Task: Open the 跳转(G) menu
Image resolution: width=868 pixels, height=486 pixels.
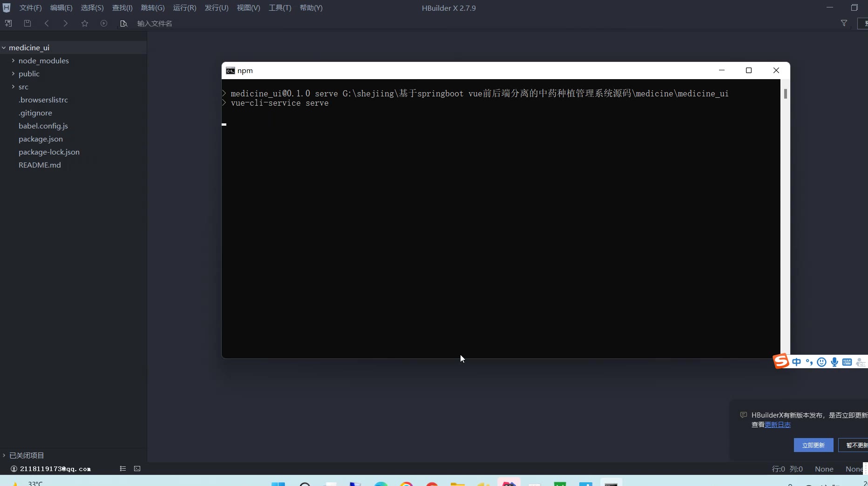Action: click(x=153, y=8)
